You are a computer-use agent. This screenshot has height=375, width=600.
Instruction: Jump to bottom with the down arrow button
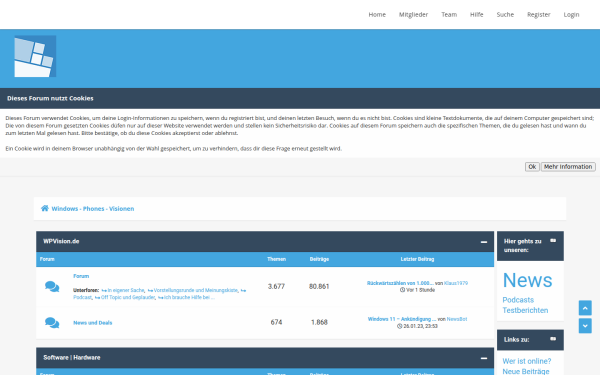pos(585,326)
